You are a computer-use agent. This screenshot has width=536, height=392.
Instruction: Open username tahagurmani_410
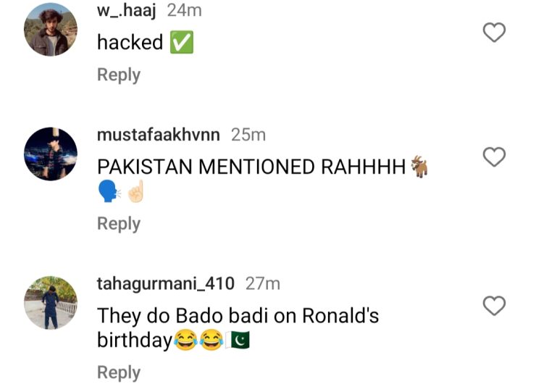[166, 284]
